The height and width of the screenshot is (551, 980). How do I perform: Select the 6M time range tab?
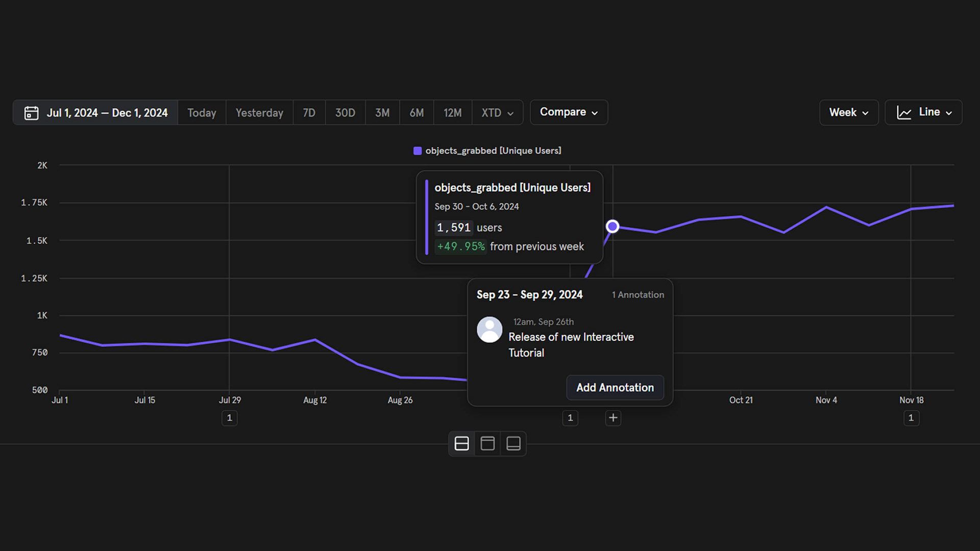[416, 113]
